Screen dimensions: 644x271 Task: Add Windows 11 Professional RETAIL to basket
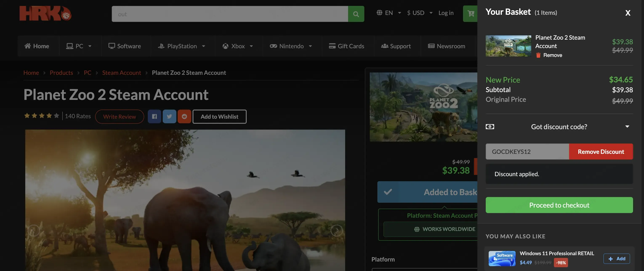[x=616, y=259]
